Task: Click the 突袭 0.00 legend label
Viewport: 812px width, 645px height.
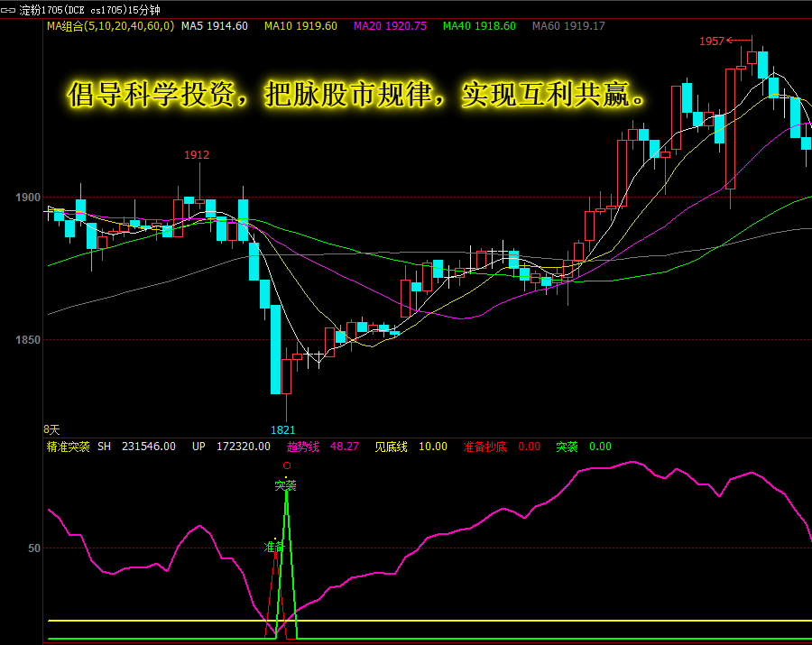Action: click(x=584, y=447)
